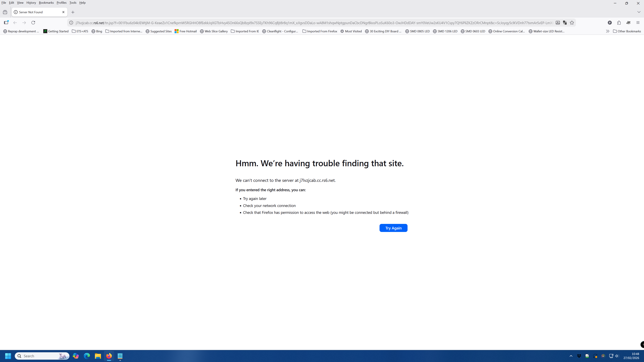Expand the list all tabs dropdown
Image resolution: width=644 pixels, height=362 pixels.
point(639,12)
